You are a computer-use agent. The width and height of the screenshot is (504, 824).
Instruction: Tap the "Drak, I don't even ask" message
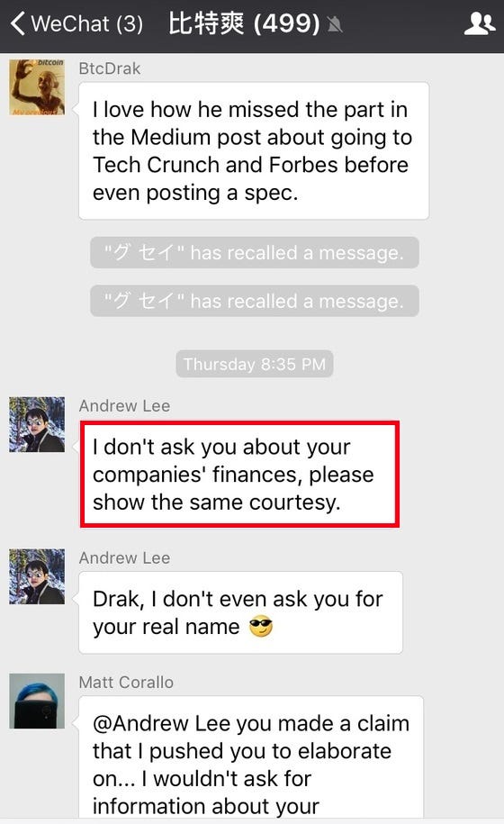tap(240, 612)
